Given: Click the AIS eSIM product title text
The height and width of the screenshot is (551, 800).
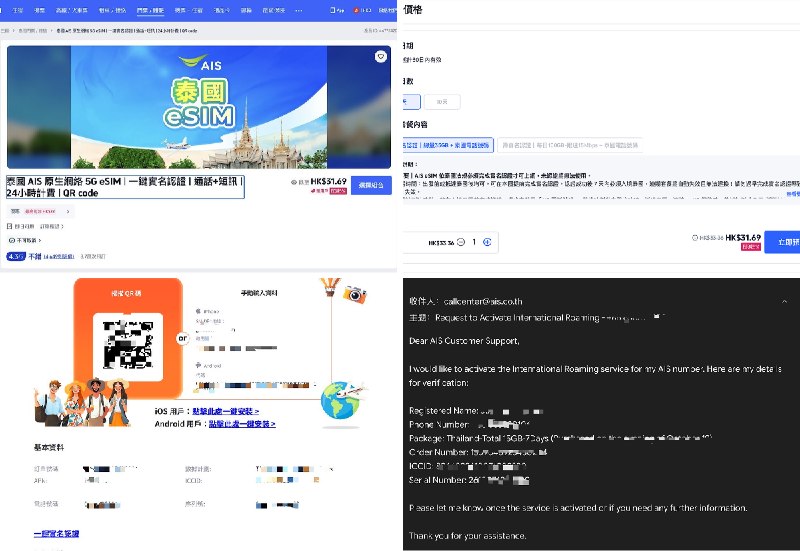Looking at the screenshot, I should 125,187.
